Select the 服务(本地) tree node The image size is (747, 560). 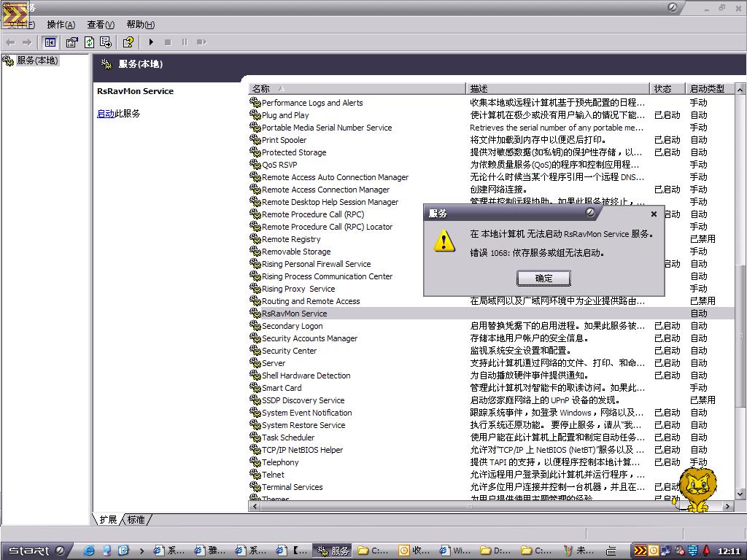(36, 61)
